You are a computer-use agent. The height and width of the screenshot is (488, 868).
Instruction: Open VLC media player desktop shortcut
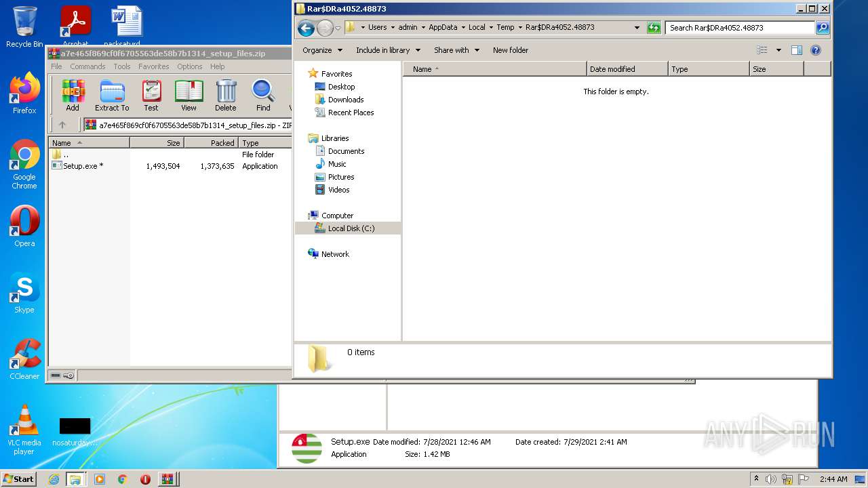point(24,430)
